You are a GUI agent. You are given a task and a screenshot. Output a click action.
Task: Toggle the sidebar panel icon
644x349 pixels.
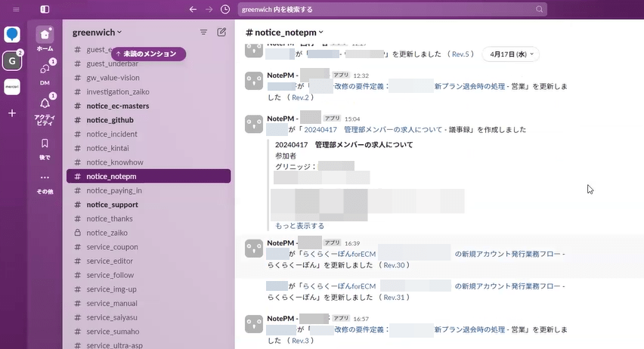point(45,9)
